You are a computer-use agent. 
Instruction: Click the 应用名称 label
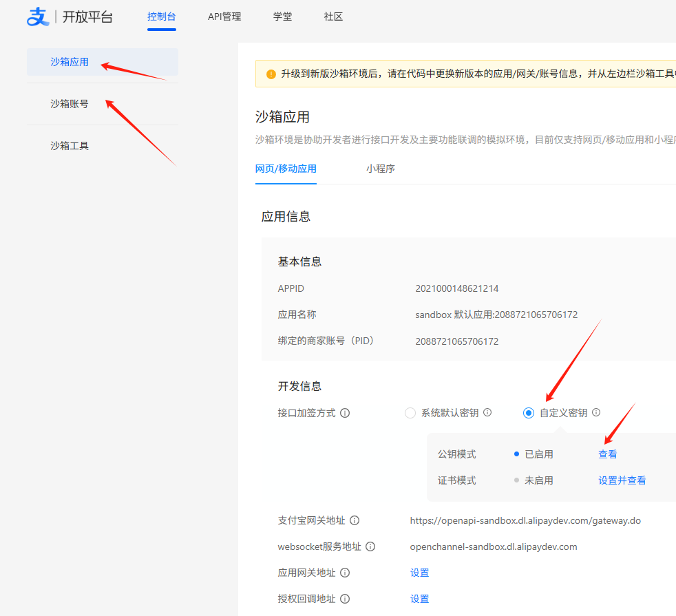click(x=297, y=315)
